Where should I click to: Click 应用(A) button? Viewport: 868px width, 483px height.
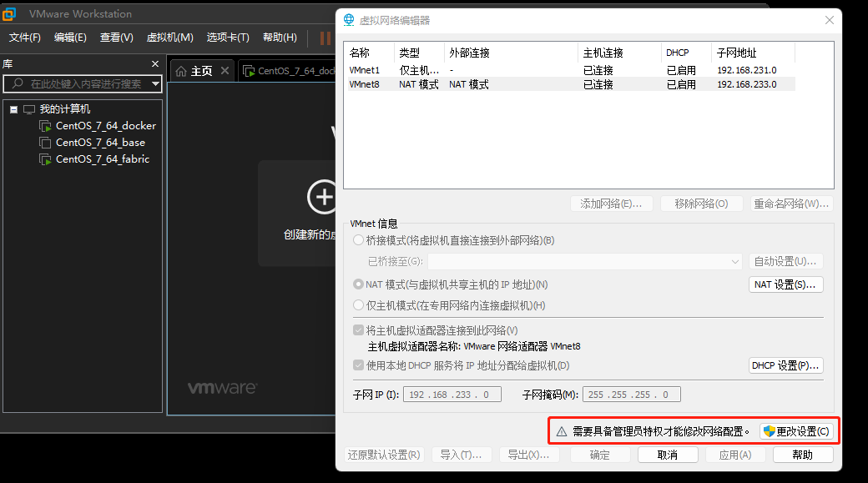(x=735, y=455)
